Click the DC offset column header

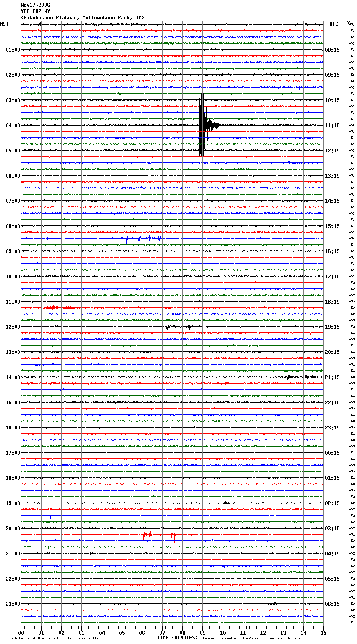point(349,23)
